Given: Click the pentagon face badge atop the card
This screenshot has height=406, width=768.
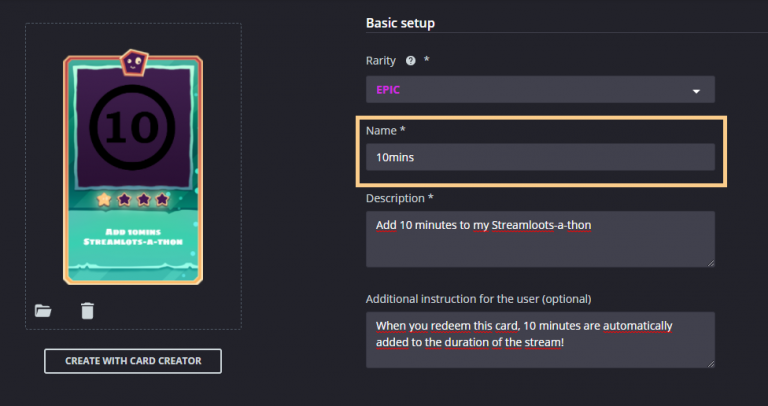Looking at the screenshot, I should click(x=133, y=63).
